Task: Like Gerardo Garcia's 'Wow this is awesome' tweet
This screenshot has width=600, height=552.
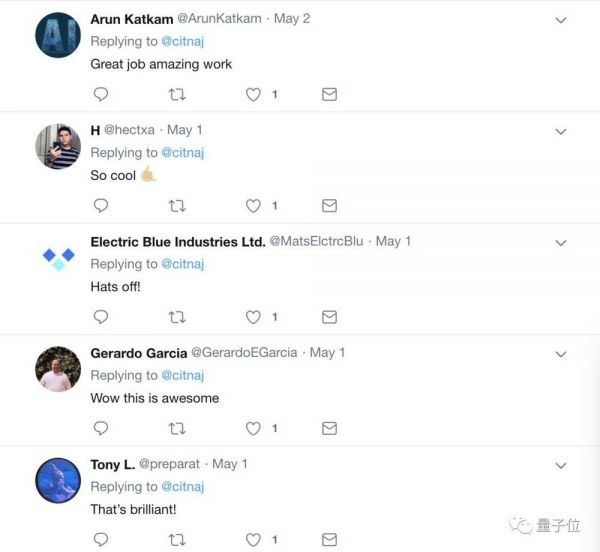Action: point(253,428)
